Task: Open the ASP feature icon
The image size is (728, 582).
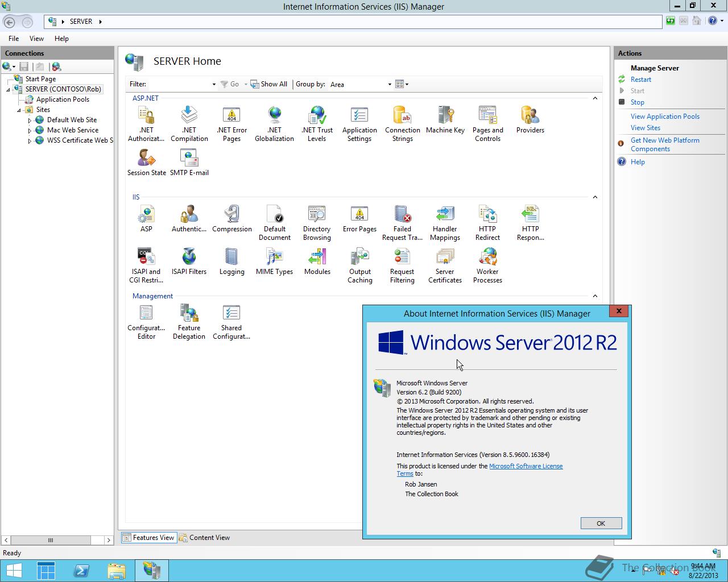Action: (x=146, y=219)
